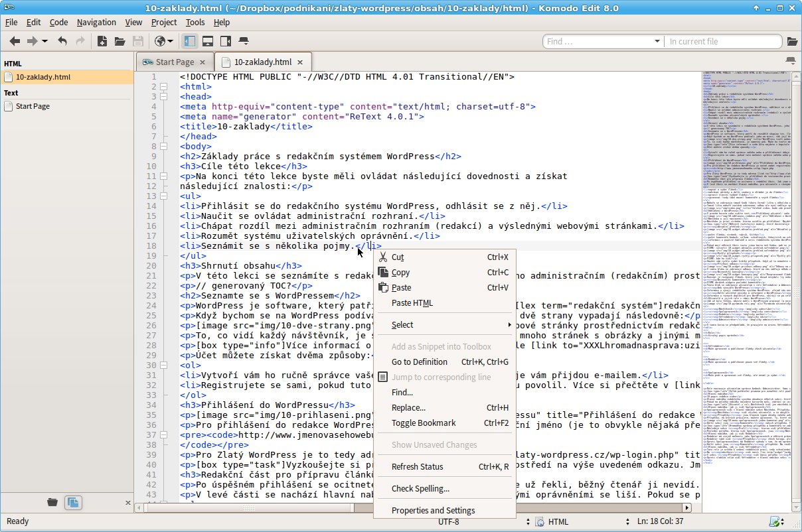Toggle the bottom pane visibility
This screenshot has height=532, width=802.
coord(208,41)
